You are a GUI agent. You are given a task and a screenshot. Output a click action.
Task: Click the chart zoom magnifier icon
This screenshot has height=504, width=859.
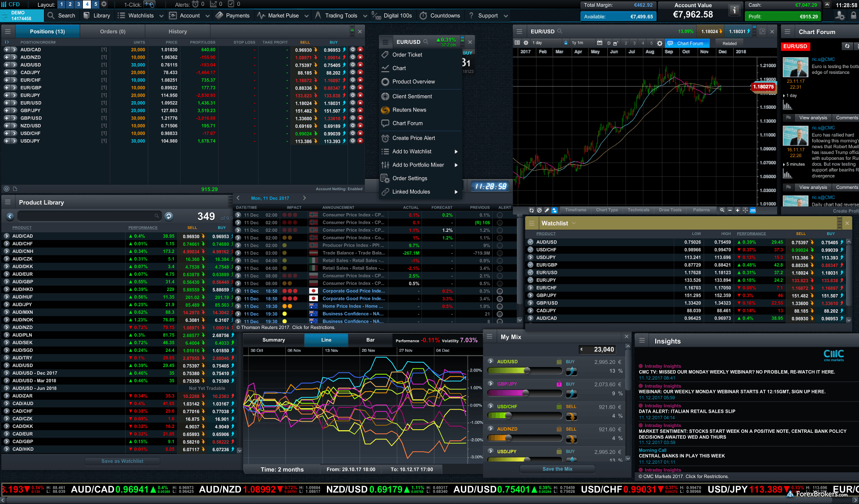click(722, 210)
